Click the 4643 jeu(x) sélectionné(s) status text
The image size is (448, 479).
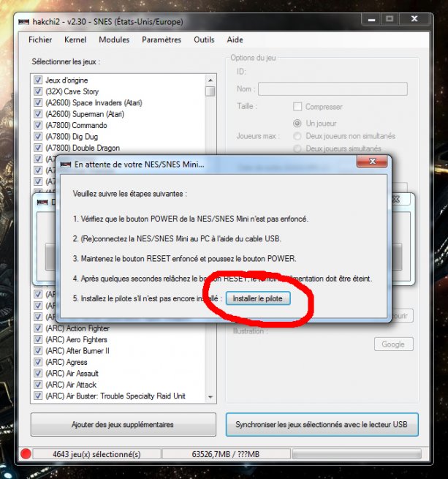[96, 454]
